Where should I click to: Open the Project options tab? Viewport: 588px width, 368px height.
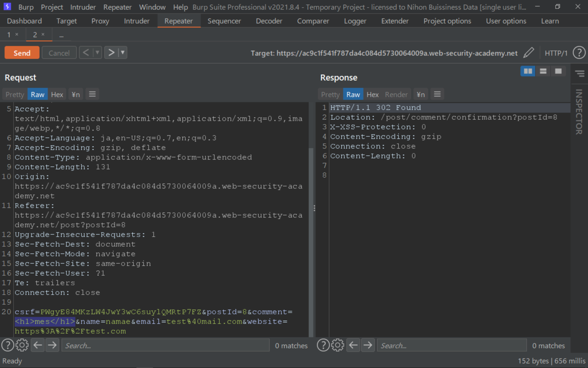447,21
